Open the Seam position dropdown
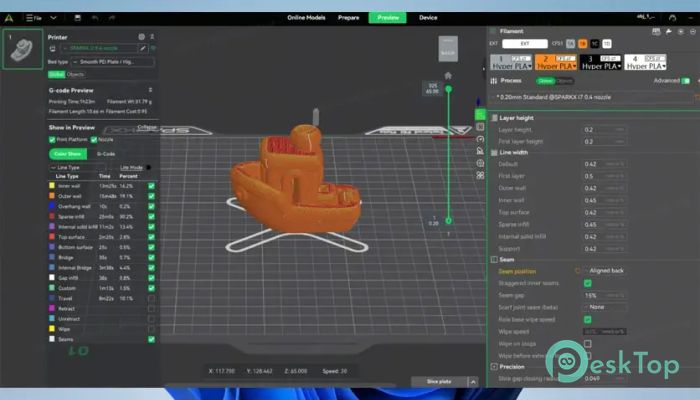This screenshot has height=400, width=700. (605, 271)
